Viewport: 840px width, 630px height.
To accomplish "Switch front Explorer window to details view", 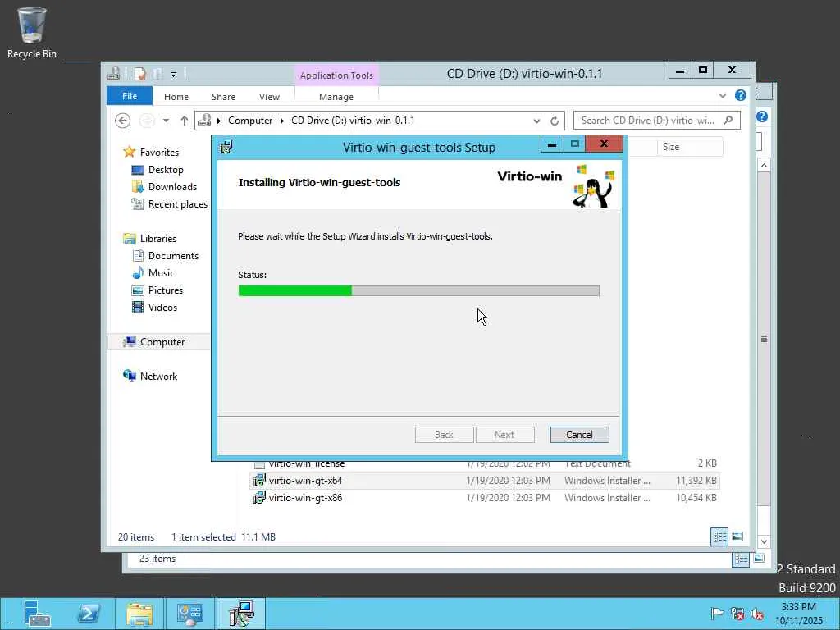I will (x=719, y=536).
